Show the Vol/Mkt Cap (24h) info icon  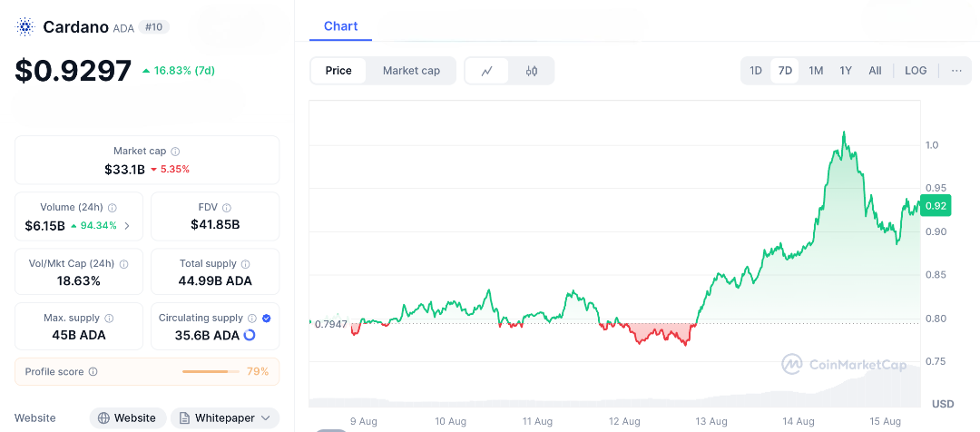123,264
